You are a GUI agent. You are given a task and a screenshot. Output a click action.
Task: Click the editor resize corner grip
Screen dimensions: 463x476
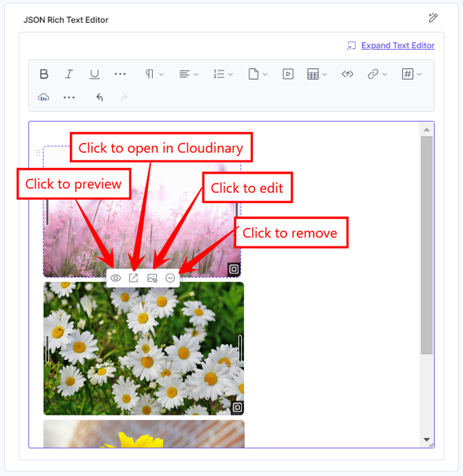point(431,445)
